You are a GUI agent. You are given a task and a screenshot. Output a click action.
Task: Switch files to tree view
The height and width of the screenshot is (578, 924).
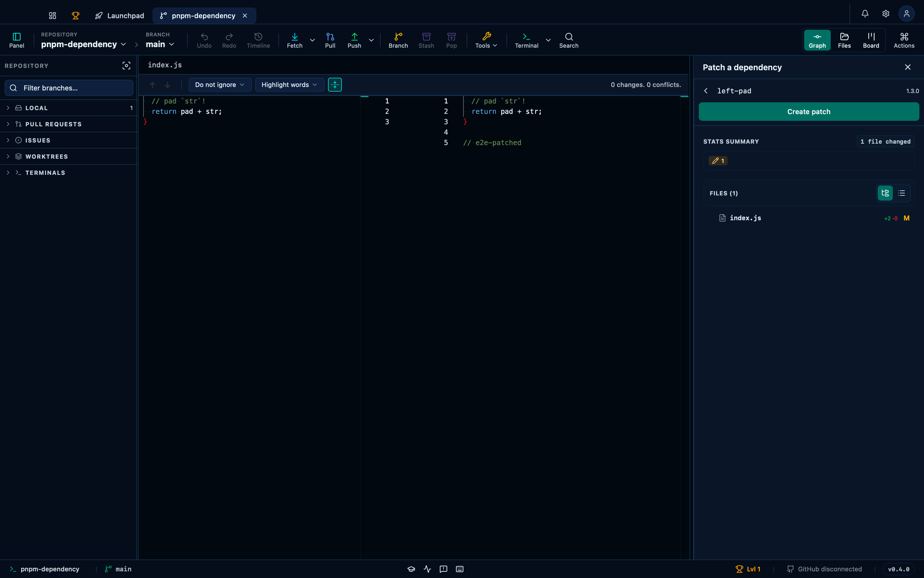(x=885, y=193)
